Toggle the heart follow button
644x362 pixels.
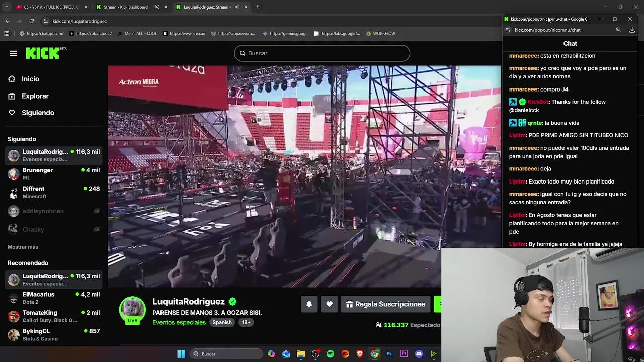pyautogui.click(x=329, y=304)
